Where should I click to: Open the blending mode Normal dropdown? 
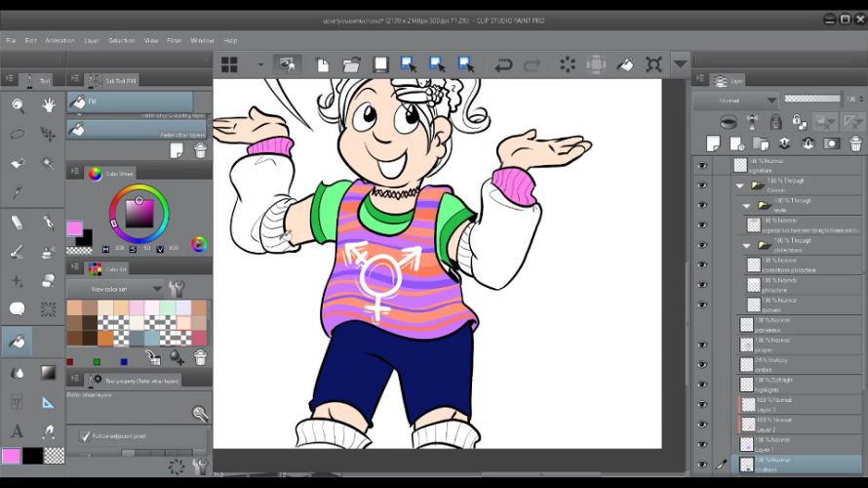(736, 101)
